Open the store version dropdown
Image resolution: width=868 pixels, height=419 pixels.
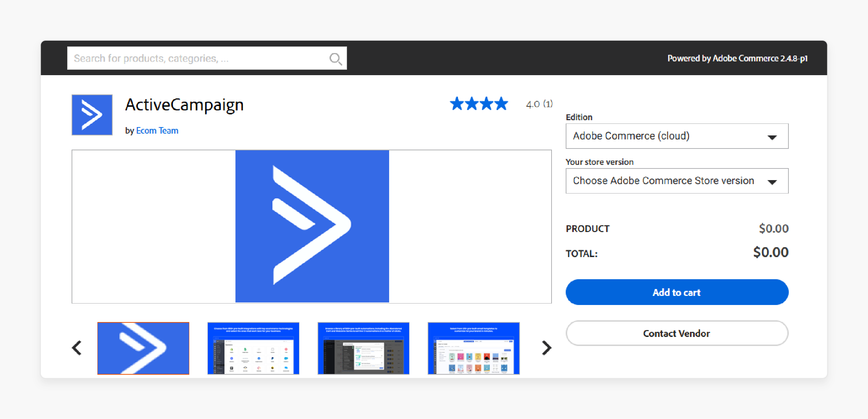677,181
